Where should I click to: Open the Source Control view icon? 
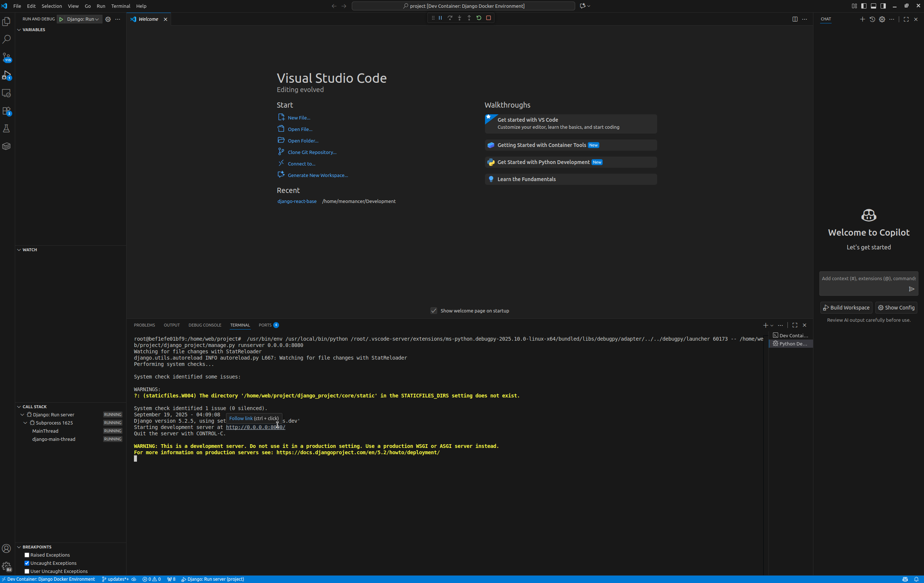pos(7,57)
